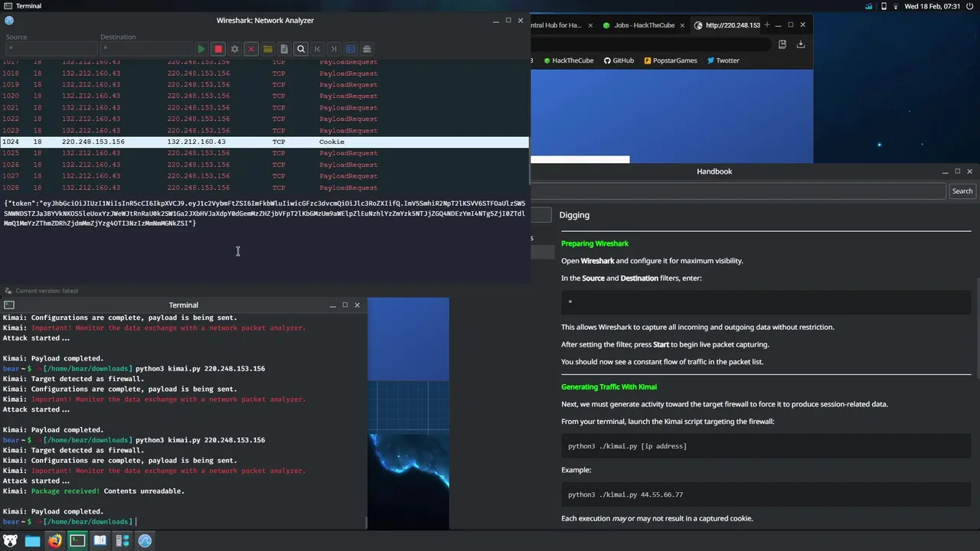980x551 pixels.
Task: Click the network servers icon in taskbar
Action: pos(122,541)
